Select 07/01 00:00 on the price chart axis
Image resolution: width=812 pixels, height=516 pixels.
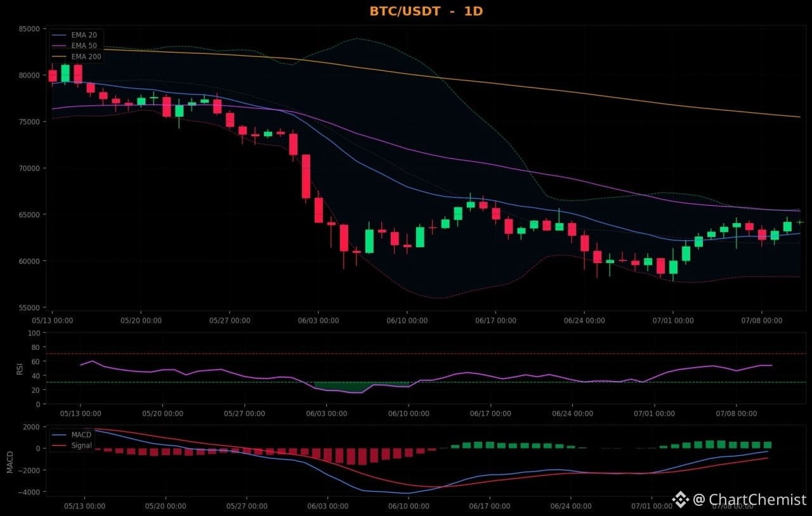pos(673,321)
